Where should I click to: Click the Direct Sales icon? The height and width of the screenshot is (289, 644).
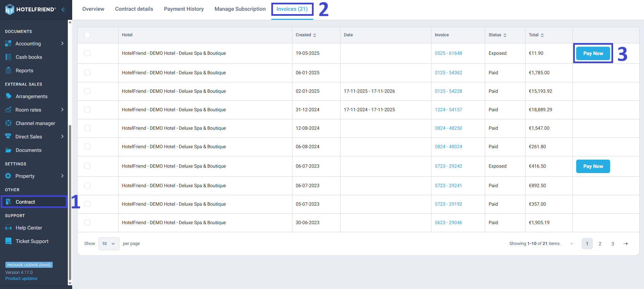(8, 136)
